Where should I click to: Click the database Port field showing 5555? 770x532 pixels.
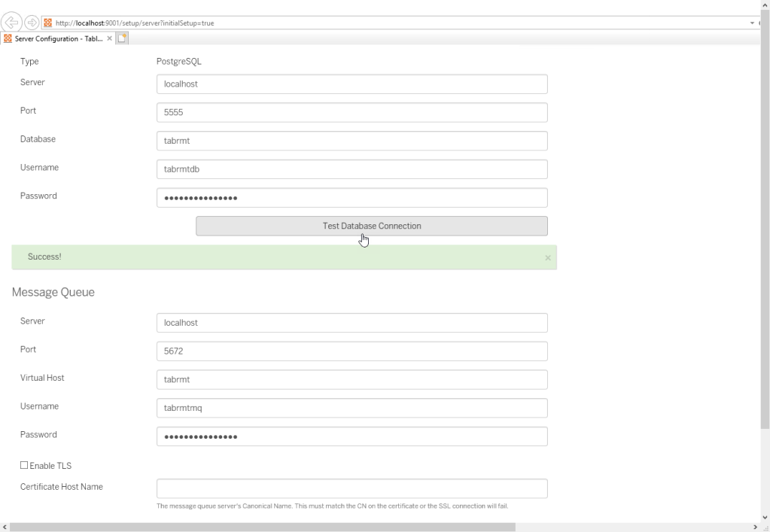[352, 112]
